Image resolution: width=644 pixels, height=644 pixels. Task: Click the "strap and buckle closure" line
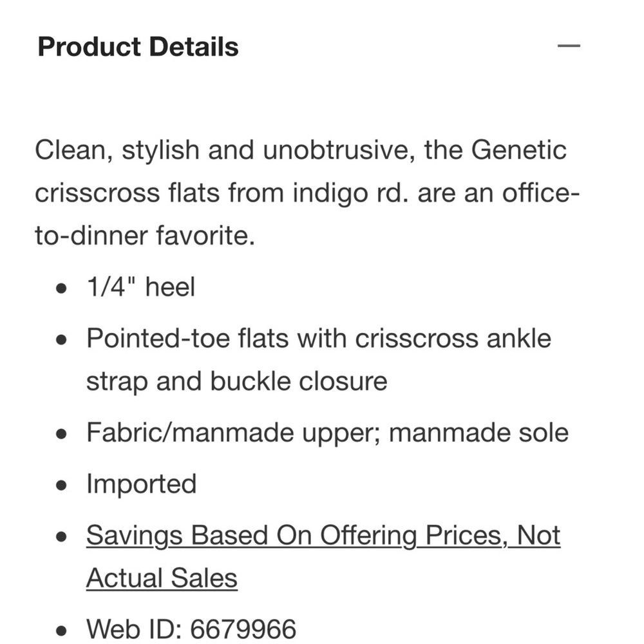point(236,381)
